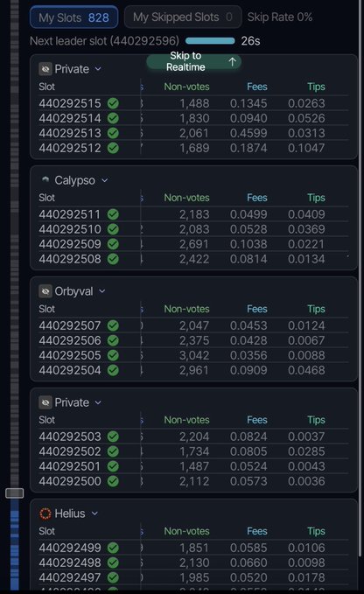Select slot number 440292515

point(70,103)
